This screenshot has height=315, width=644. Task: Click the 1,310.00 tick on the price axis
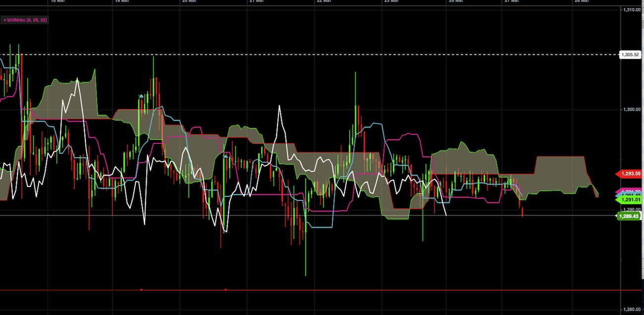tap(632, 9)
